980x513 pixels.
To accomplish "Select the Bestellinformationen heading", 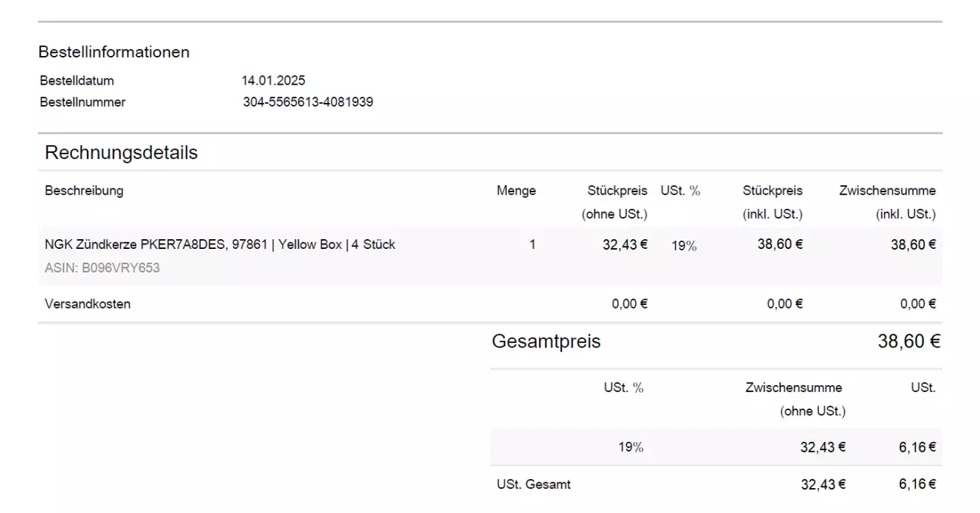I will click(x=114, y=52).
